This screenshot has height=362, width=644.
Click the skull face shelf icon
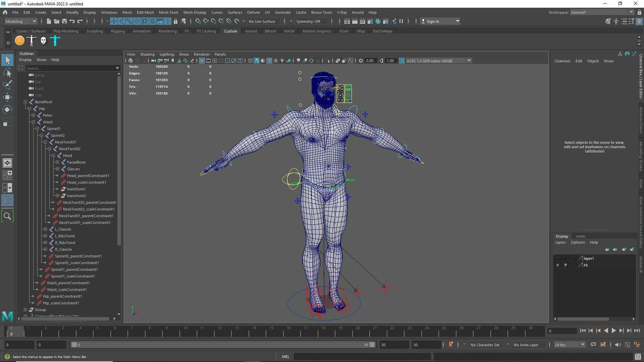click(x=43, y=40)
